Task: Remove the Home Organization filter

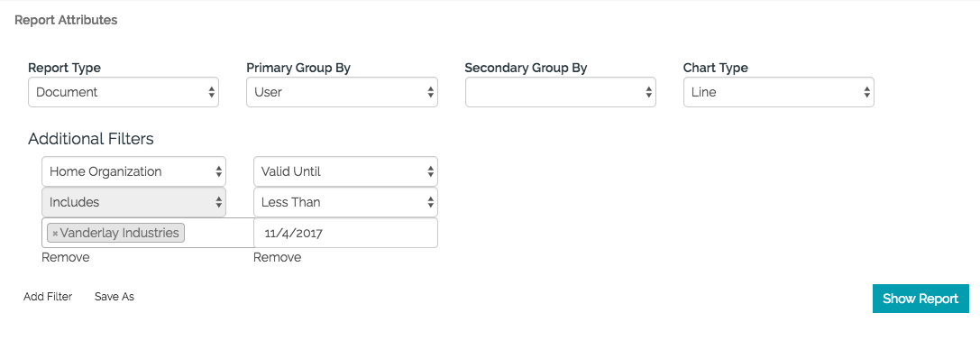Action: click(66, 257)
